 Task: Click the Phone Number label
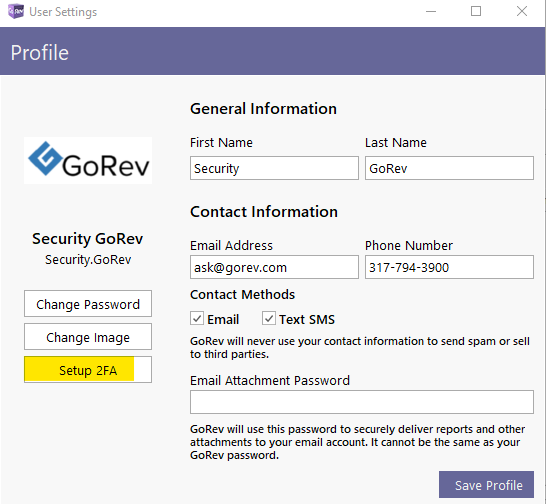[x=409, y=246]
